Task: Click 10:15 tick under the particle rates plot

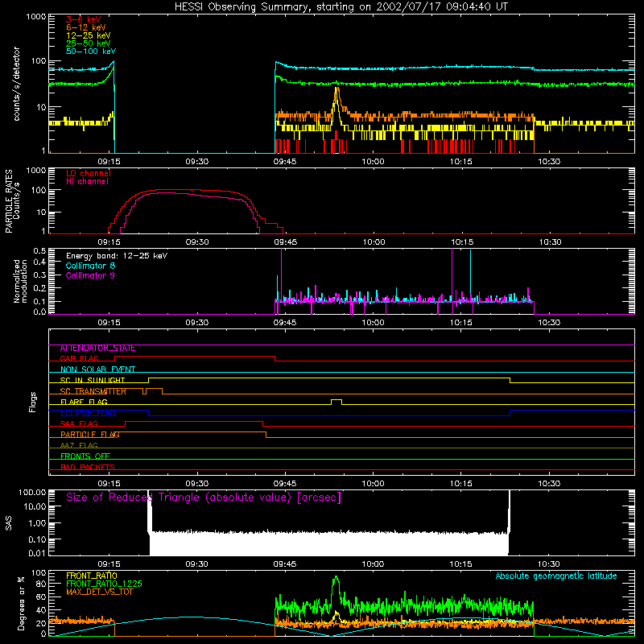Action: (x=462, y=242)
